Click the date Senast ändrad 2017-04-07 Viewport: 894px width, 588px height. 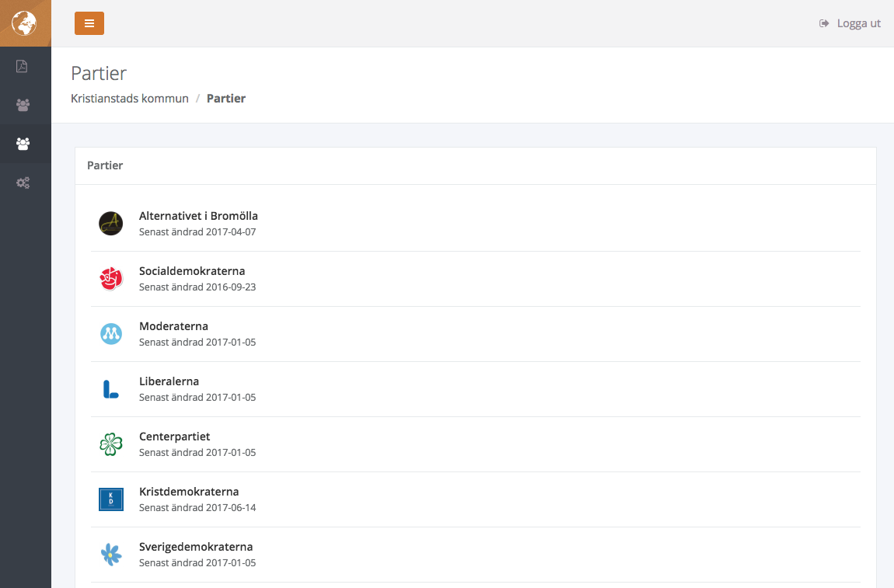[197, 232]
